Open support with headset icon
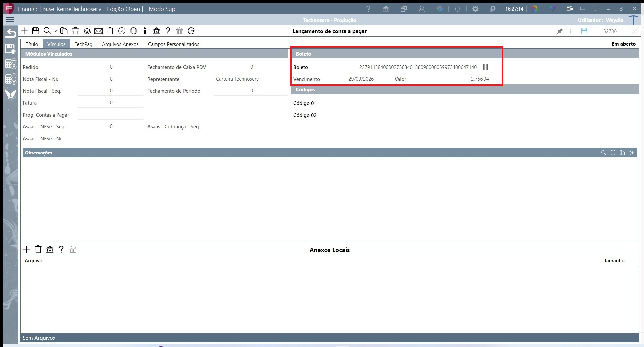Image resolution: width=644 pixels, height=347 pixels. 133,31
